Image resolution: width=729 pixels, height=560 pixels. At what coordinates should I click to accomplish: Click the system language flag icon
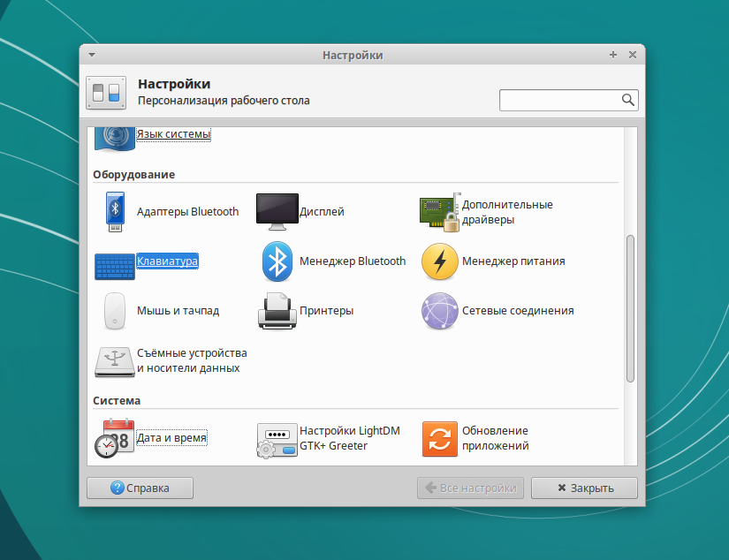coord(114,139)
